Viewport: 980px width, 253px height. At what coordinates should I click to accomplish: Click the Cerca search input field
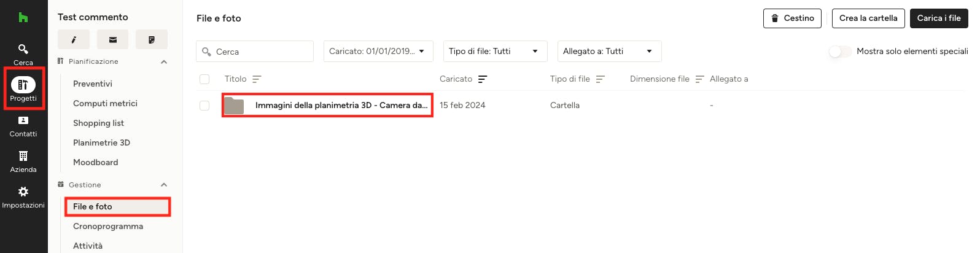pyautogui.click(x=255, y=52)
